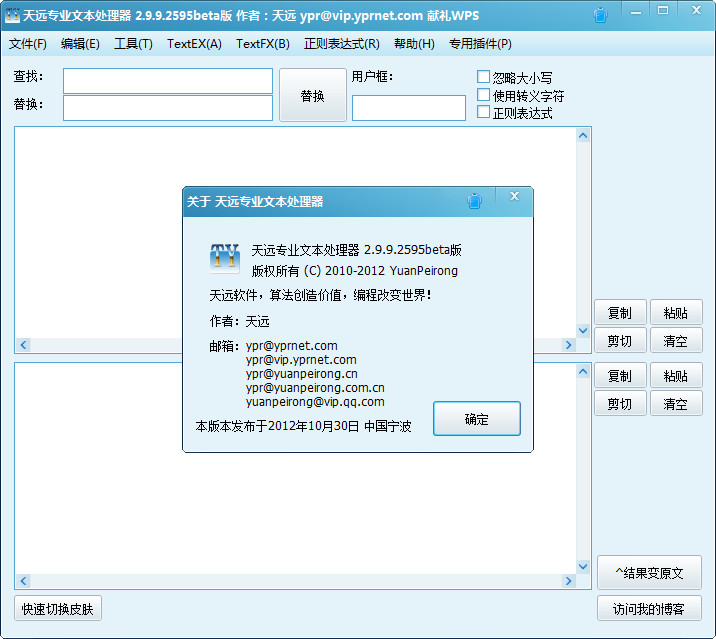
Task: Click lower text area scroll-down arrow
Action: [x=583, y=566]
